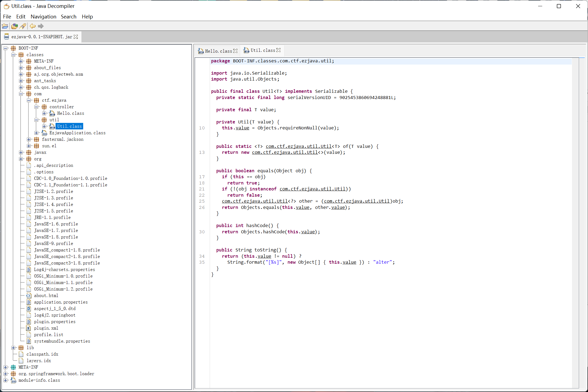
Task: Expand the ch.qos.logback tree node
Action: coord(21,87)
